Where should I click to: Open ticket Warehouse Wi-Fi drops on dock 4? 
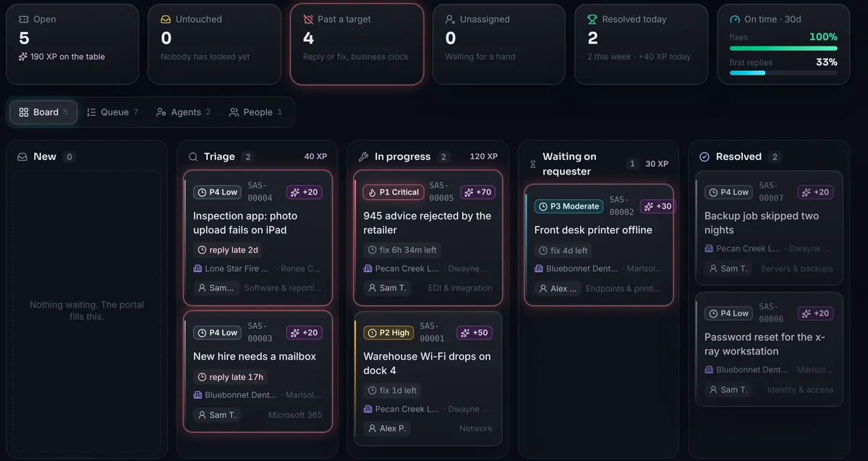(x=428, y=378)
